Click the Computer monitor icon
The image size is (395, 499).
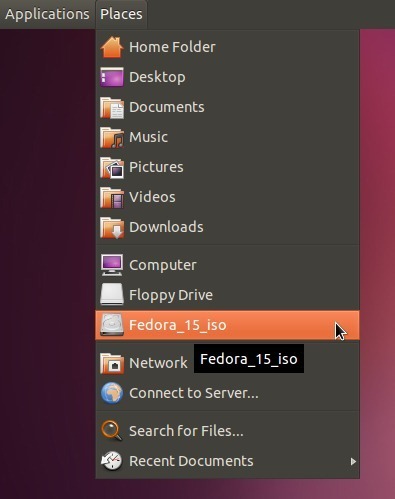112,265
